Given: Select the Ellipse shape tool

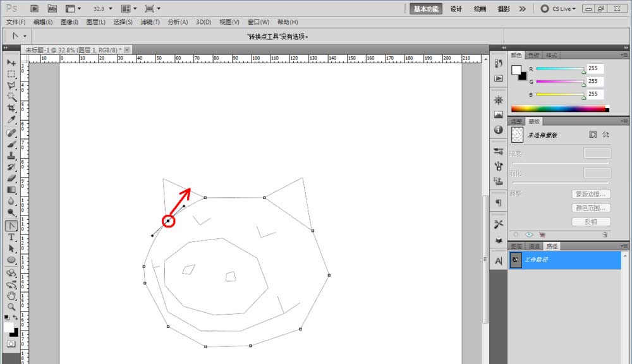Looking at the screenshot, I should (11, 260).
